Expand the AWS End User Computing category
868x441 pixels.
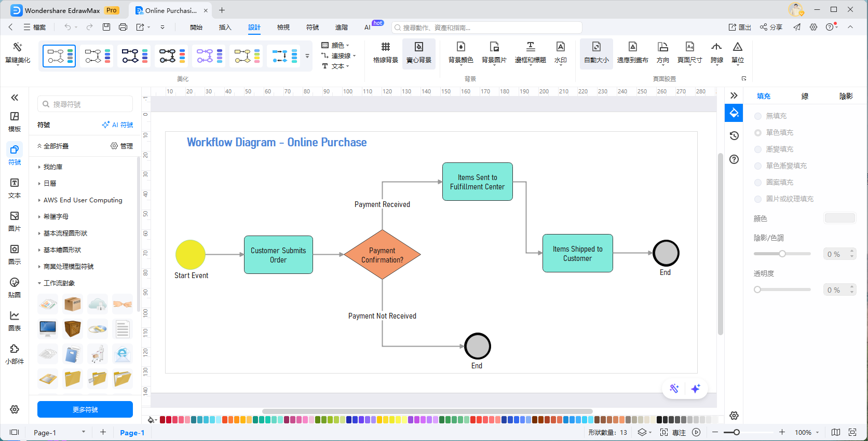[x=83, y=200]
